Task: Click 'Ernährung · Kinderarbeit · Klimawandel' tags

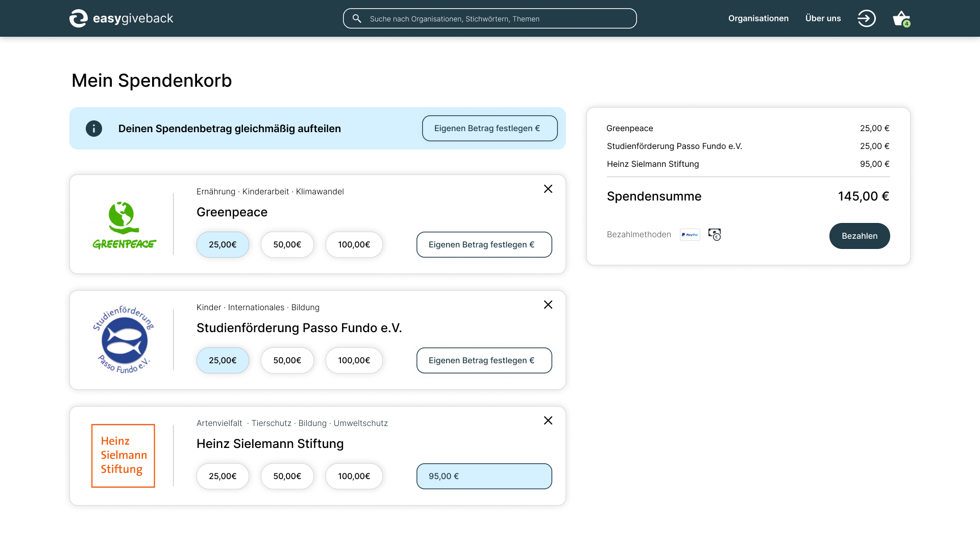Action: 270,192
